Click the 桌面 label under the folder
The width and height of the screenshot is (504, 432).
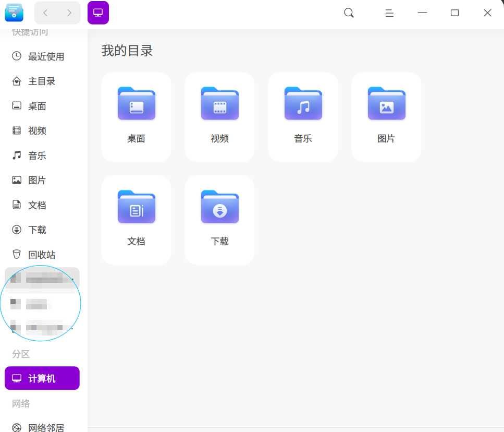point(136,139)
